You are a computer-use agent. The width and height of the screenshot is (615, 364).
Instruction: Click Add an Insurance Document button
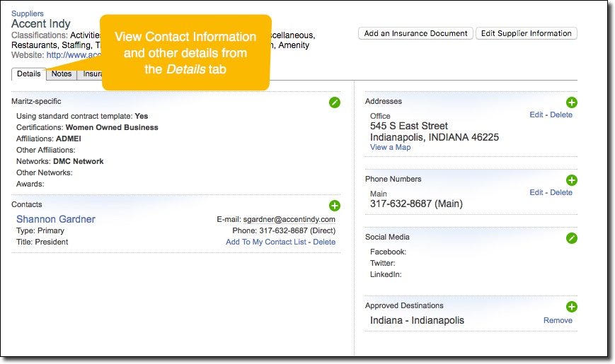[x=415, y=33]
